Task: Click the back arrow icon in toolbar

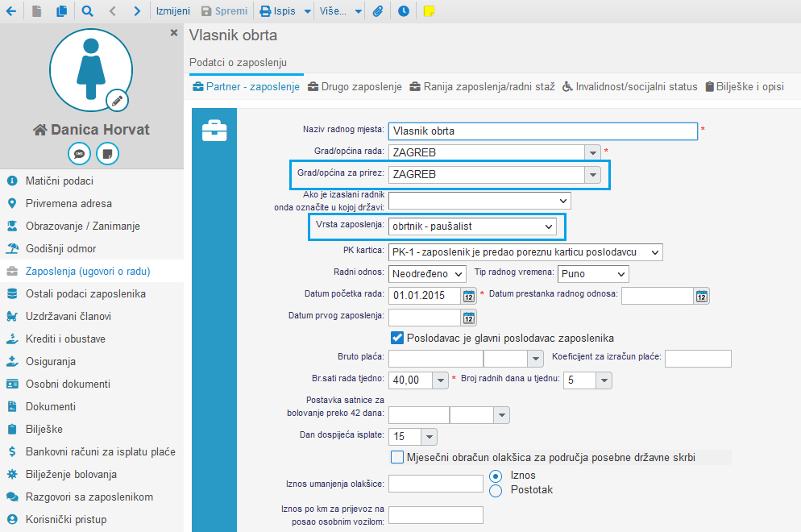Action: [x=10, y=11]
